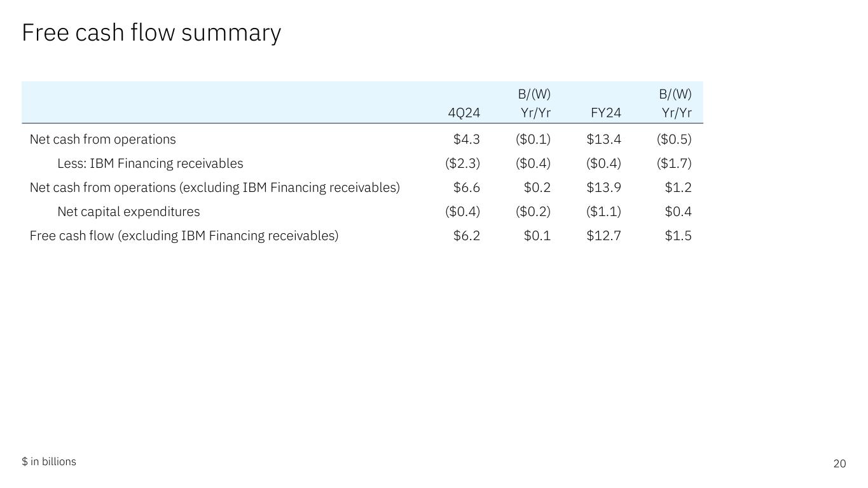Click the "$ in billions" footnote

coord(49,462)
